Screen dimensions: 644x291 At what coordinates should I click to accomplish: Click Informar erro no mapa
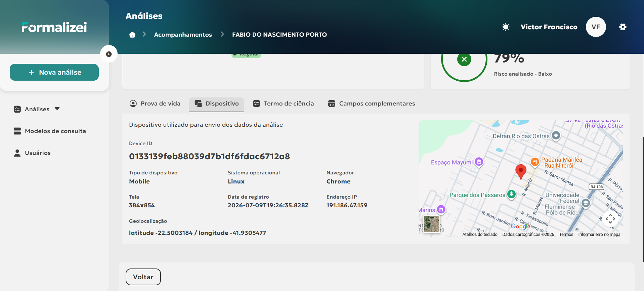(x=599, y=235)
